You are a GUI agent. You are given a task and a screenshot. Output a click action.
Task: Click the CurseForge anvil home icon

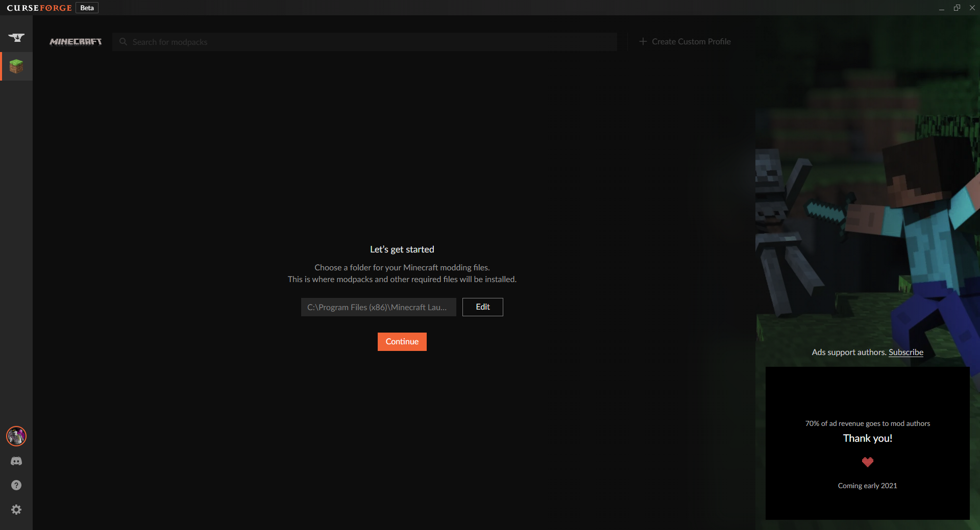coord(16,37)
